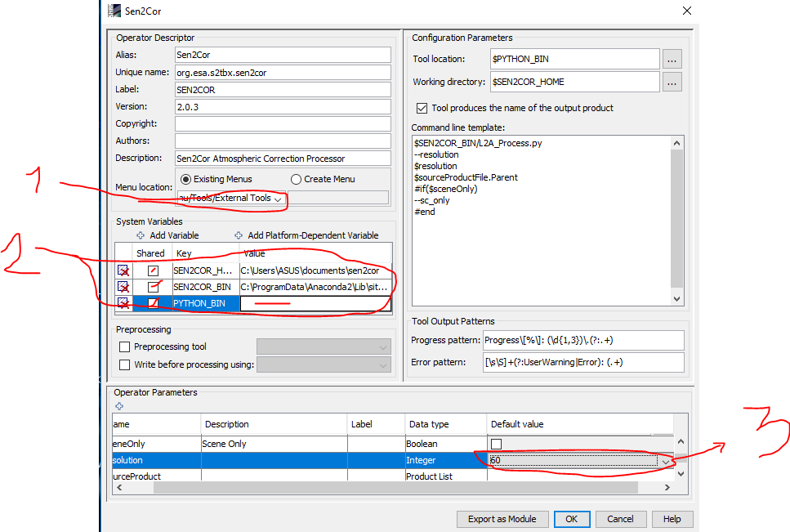Click the Help button
Screen dimensions: 790x532
pos(672,519)
